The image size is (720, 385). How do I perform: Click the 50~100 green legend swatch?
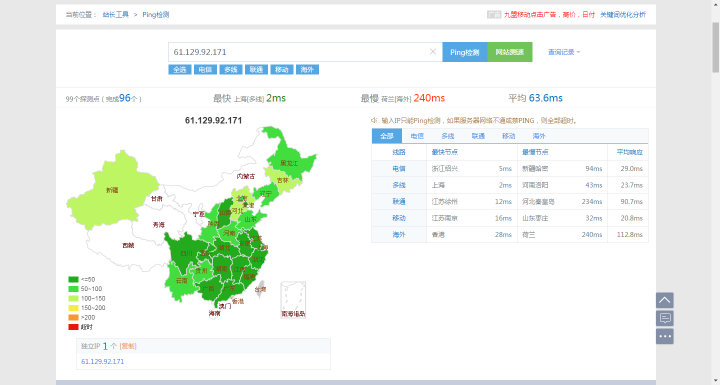73,289
